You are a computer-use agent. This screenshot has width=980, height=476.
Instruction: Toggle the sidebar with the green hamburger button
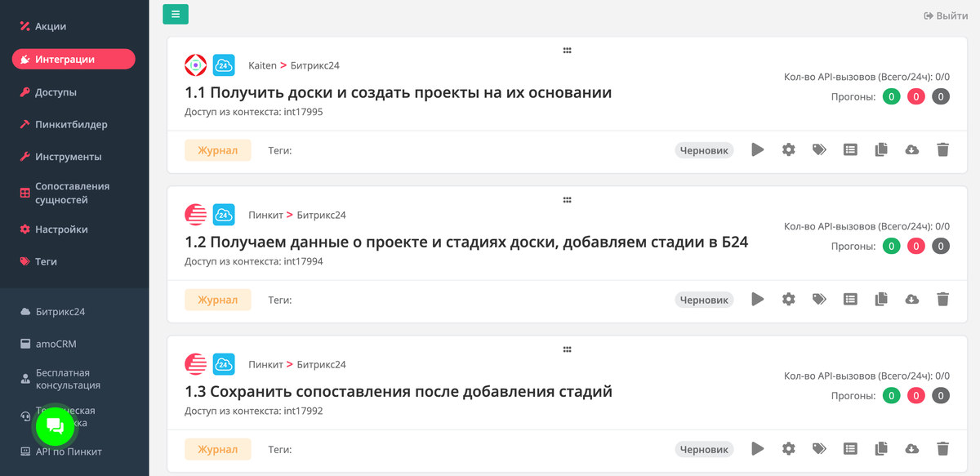point(176,14)
